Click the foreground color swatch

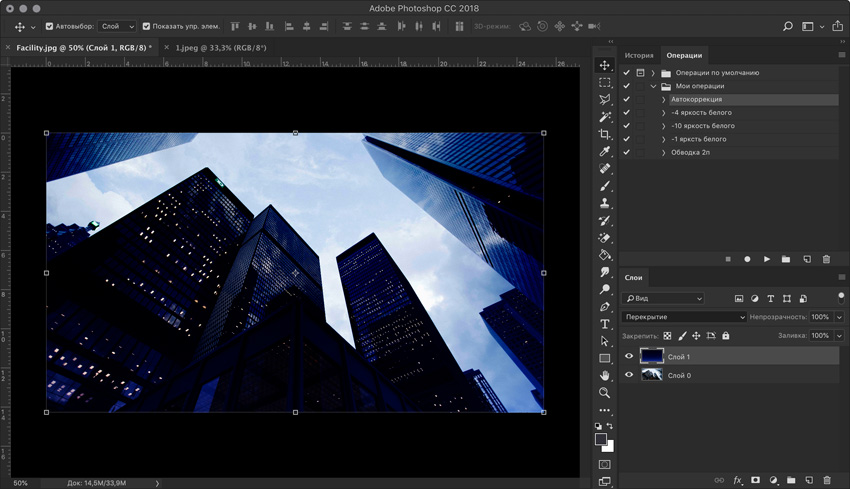coord(601,439)
